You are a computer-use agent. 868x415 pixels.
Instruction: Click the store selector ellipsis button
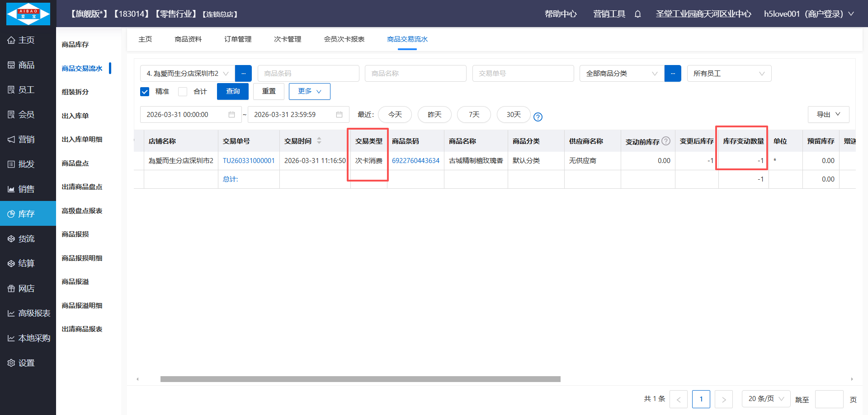point(243,74)
